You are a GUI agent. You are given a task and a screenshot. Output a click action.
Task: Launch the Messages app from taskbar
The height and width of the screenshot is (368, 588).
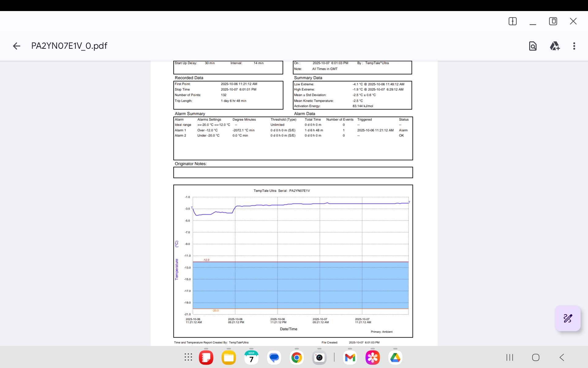pyautogui.click(x=274, y=358)
